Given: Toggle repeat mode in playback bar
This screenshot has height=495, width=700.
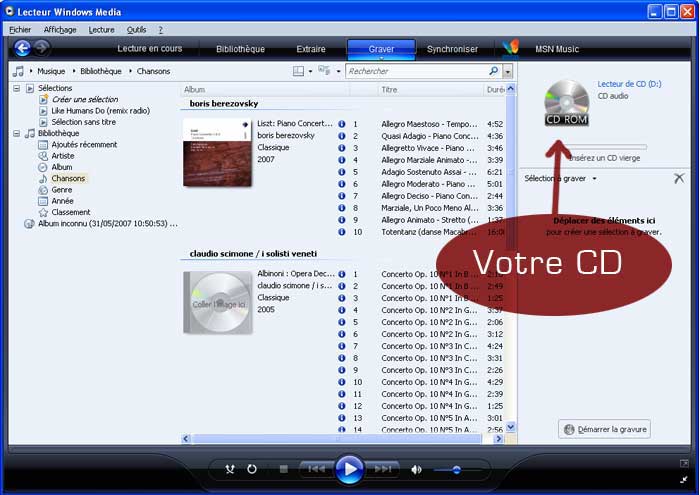Looking at the screenshot, I should pyautogui.click(x=252, y=469).
